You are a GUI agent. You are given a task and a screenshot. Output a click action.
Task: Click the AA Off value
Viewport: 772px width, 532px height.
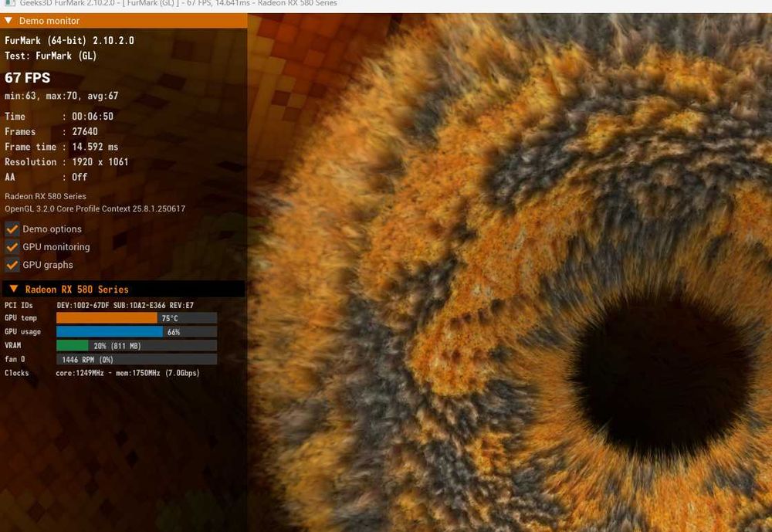(80, 177)
